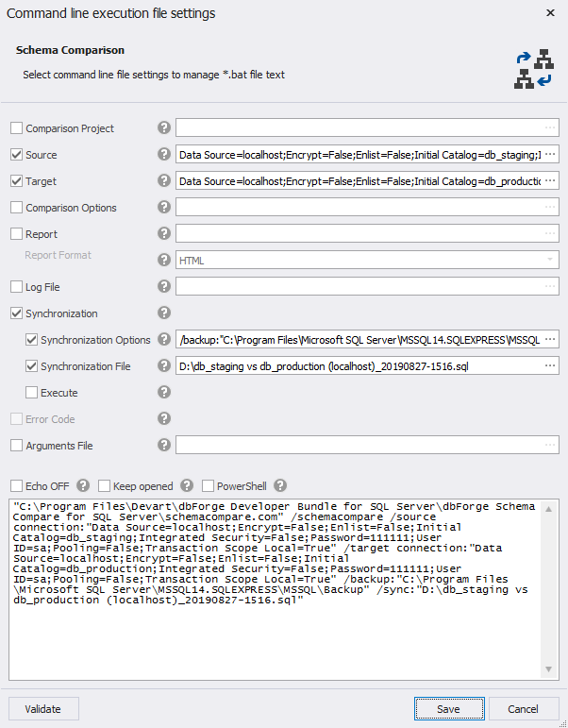Click the Save button
The image size is (568, 728).
pos(449,709)
